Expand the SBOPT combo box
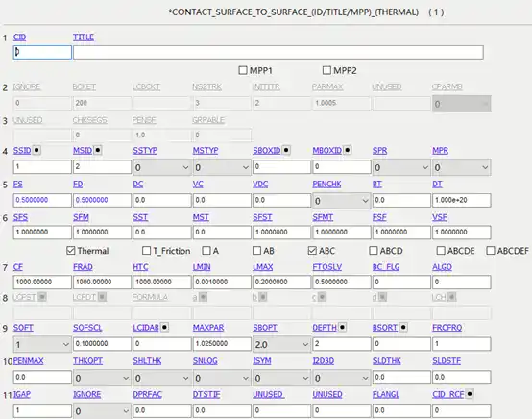 pos(281,345)
